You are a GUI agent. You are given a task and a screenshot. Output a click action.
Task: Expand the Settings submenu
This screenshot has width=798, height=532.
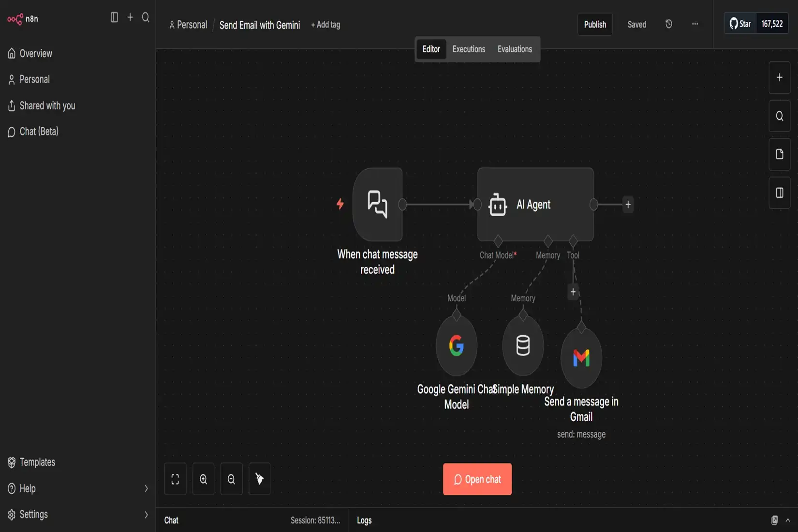pos(146,515)
